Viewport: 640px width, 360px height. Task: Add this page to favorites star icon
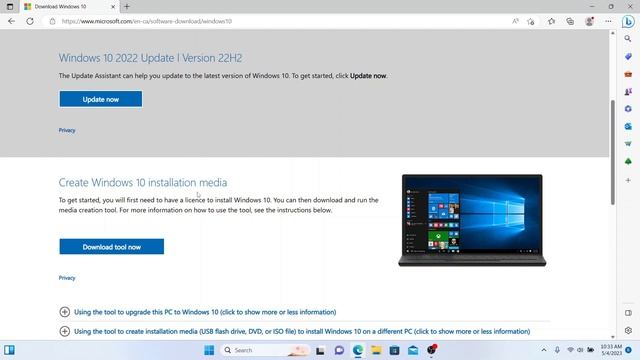(531, 21)
